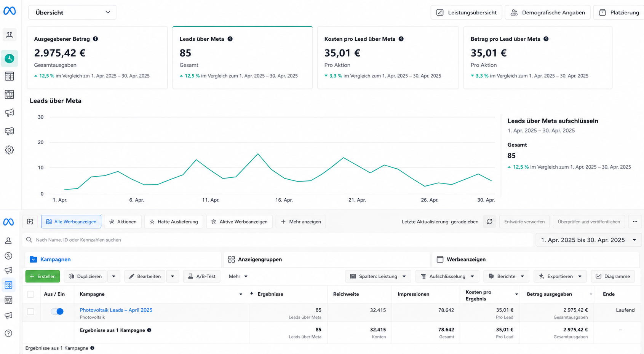
Task: Open the calendar grid icon in upper sidebar
Action: [x=10, y=94]
